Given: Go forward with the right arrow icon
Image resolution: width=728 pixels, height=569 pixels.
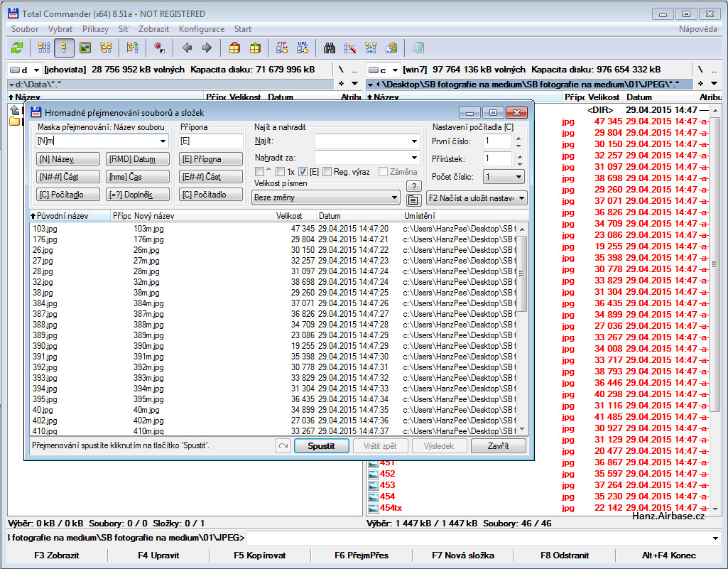Looking at the screenshot, I should click(207, 48).
